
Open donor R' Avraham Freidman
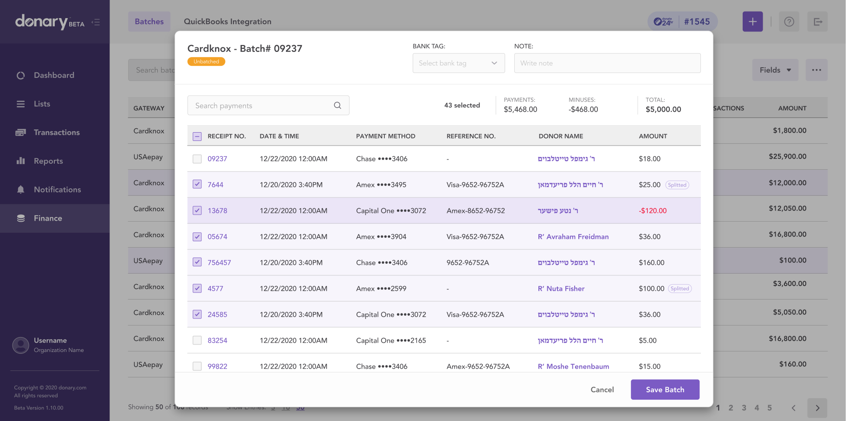pos(573,236)
